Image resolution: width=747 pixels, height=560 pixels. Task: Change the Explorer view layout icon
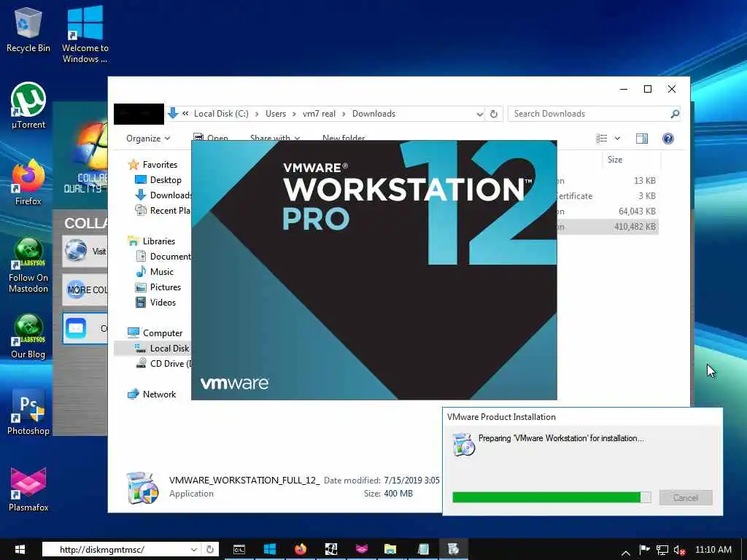click(602, 139)
